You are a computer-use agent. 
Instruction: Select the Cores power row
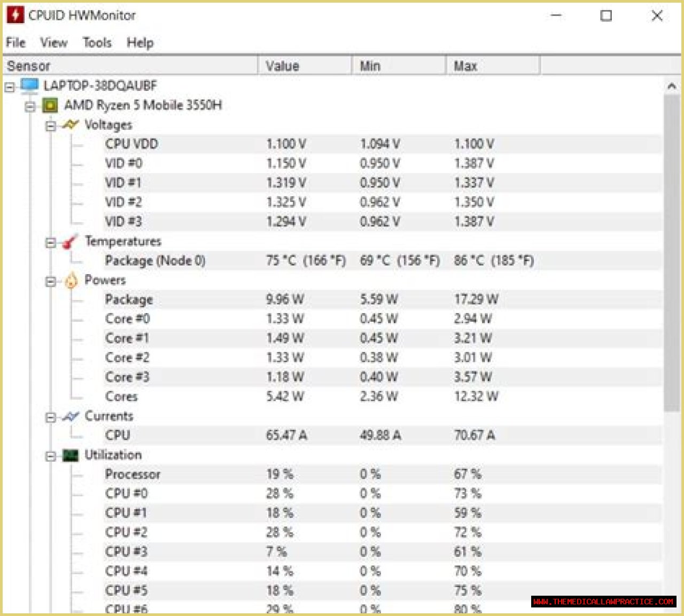click(x=383, y=396)
